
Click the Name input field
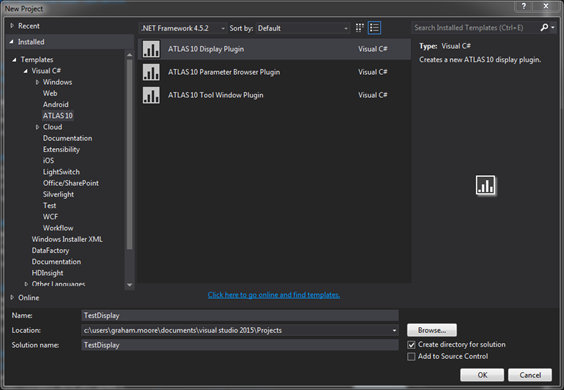point(240,316)
